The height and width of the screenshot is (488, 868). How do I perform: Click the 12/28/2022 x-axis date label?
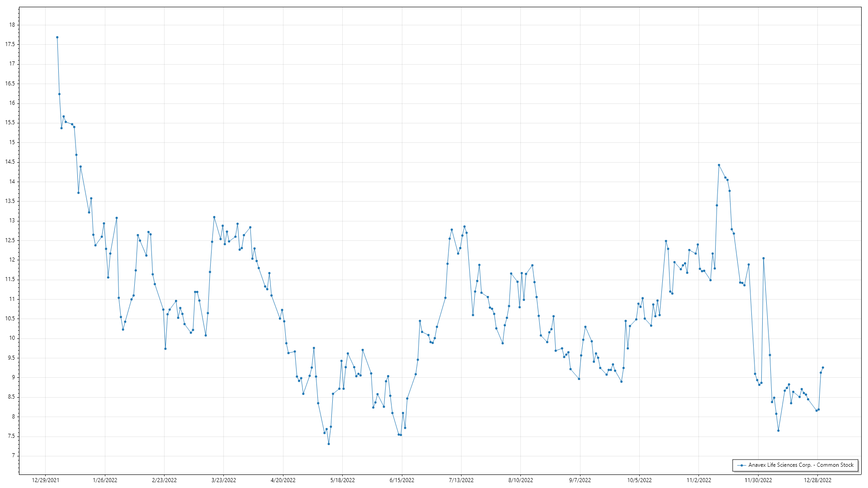(x=817, y=480)
